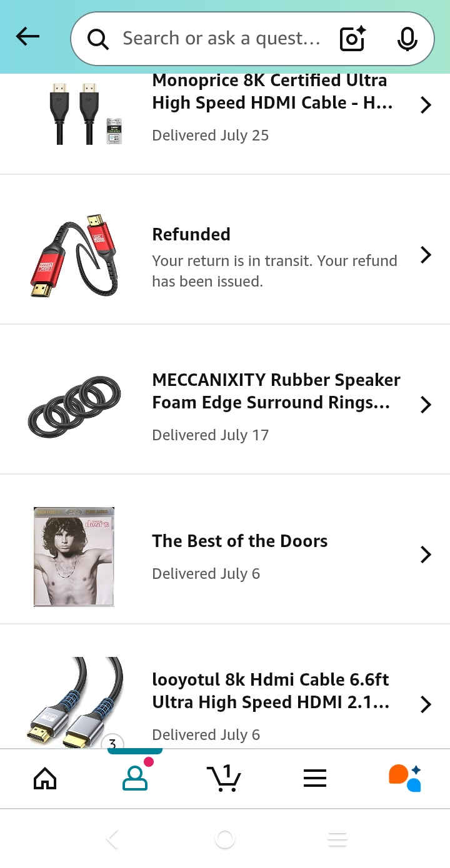Go to Home tab icon
Viewport: 450px width, 868px height.
(x=45, y=778)
